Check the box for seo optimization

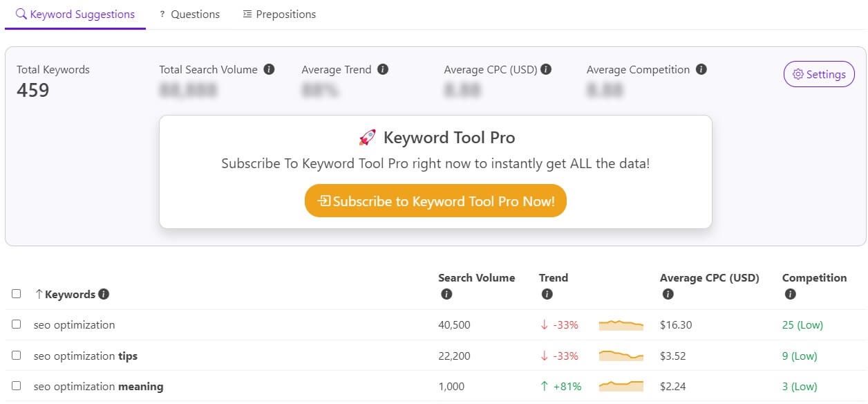[17, 324]
